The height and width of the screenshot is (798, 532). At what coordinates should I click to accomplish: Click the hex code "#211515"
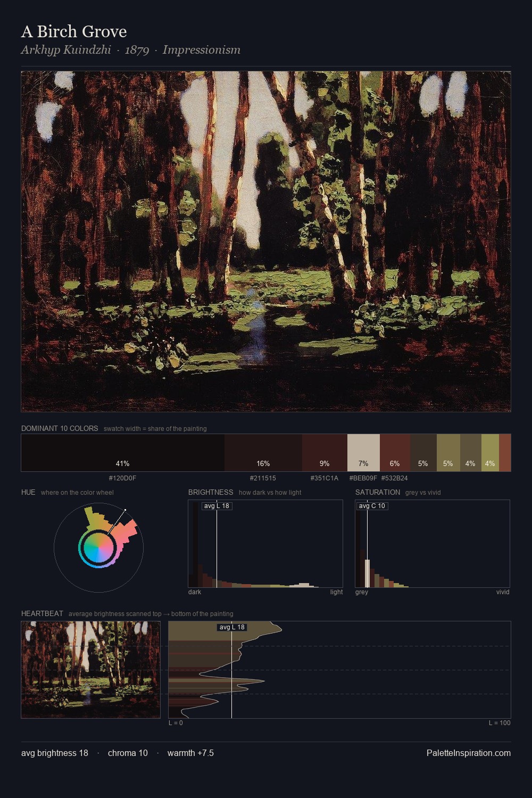pos(263,478)
